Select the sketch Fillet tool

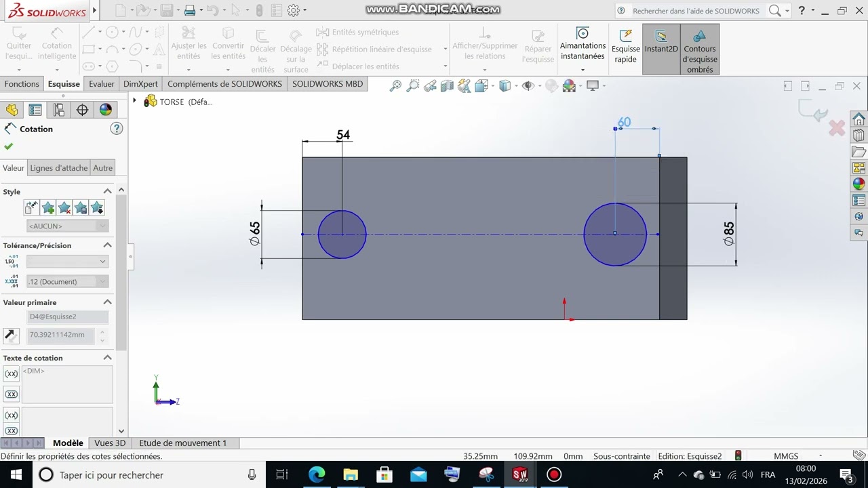click(x=136, y=66)
